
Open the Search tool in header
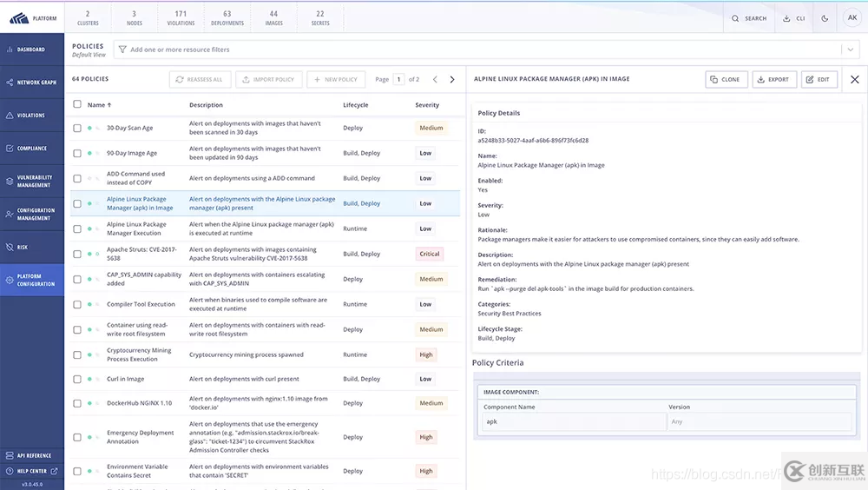[749, 17]
